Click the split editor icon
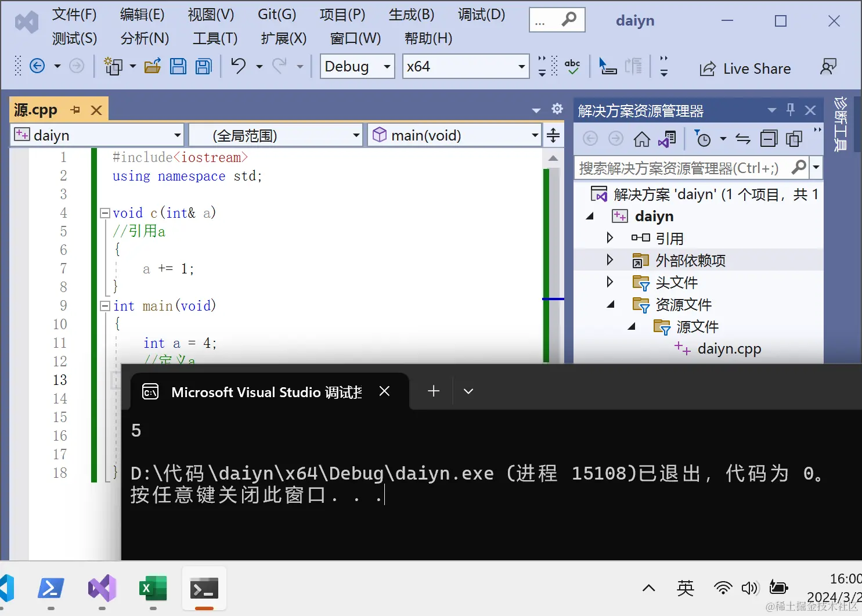 pyautogui.click(x=553, y=135)
